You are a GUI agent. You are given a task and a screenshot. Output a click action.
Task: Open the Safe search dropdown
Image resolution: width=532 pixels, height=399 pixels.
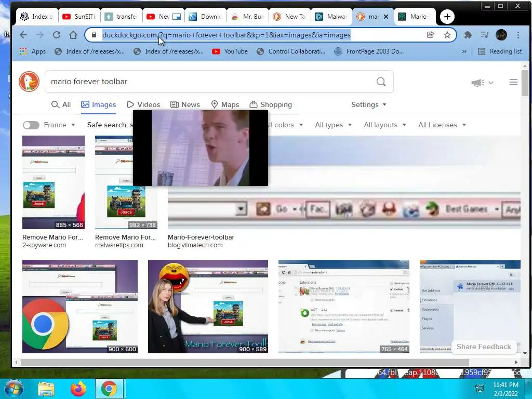[x=110, y=125]
